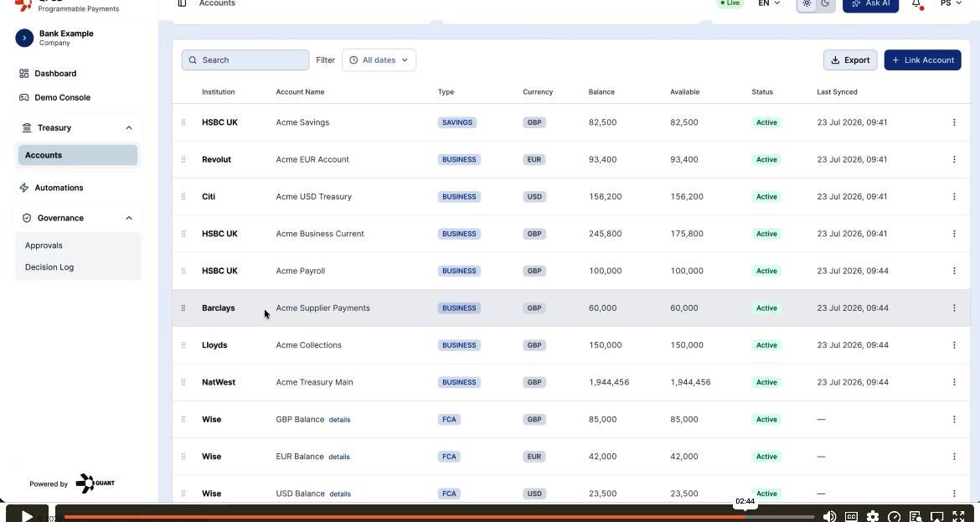
Task: Click balance value 245,800
Action: pos(605,234)
